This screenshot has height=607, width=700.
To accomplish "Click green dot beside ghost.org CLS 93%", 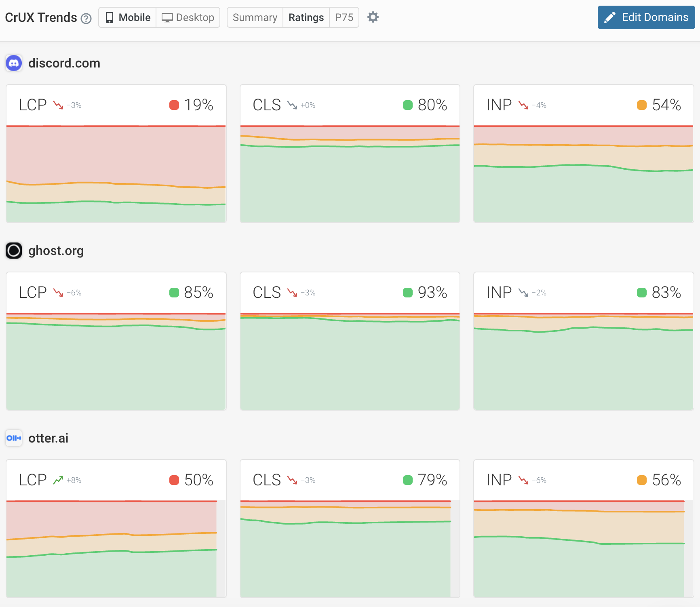I will click(x=408, y=293).
